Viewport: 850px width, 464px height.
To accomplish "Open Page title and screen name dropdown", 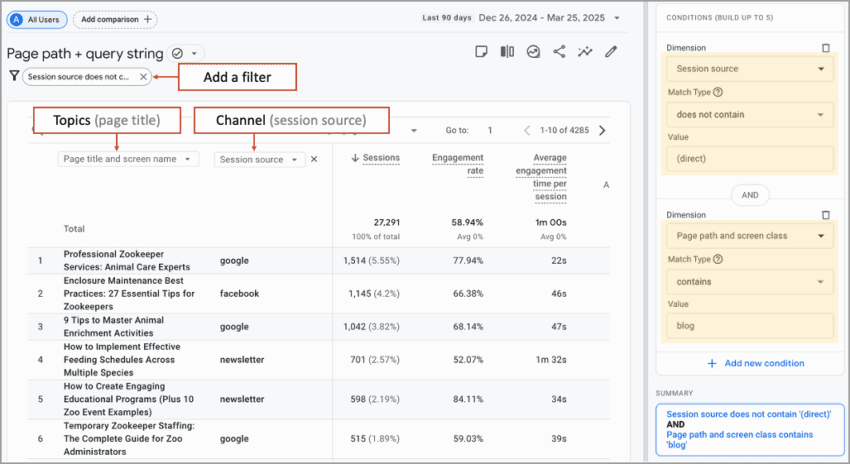I will (x=128, y=159).
